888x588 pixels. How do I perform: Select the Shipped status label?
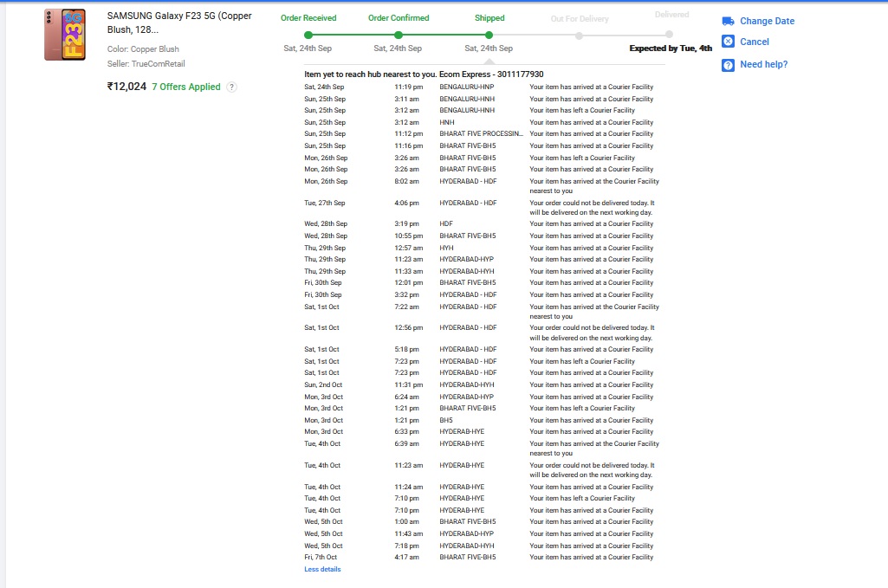pyautogui.click(x=489, y=18)
